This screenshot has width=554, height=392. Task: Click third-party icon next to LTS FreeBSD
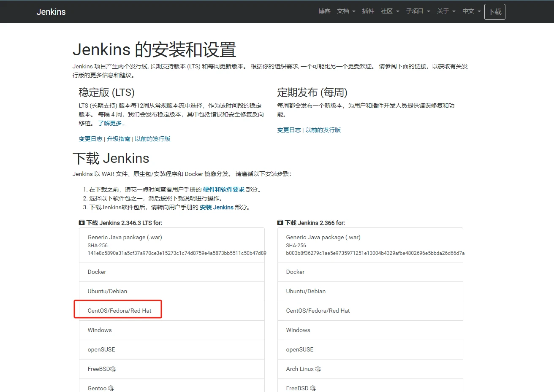(x=113, y=369)
